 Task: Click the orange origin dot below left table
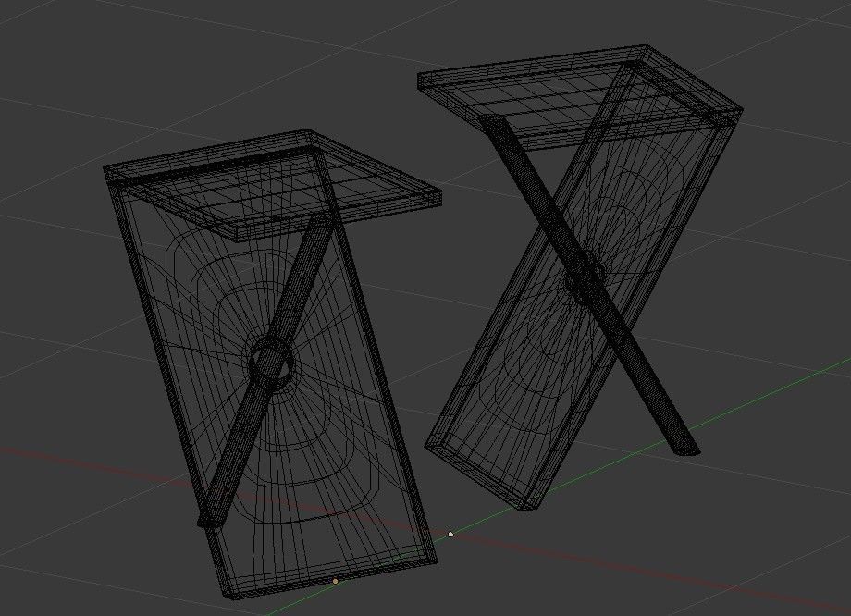336,581
